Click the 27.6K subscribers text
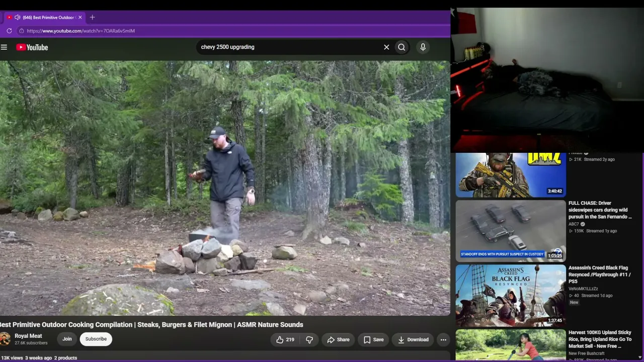Screen dimensions: 644x362 [x=31, y=343]
